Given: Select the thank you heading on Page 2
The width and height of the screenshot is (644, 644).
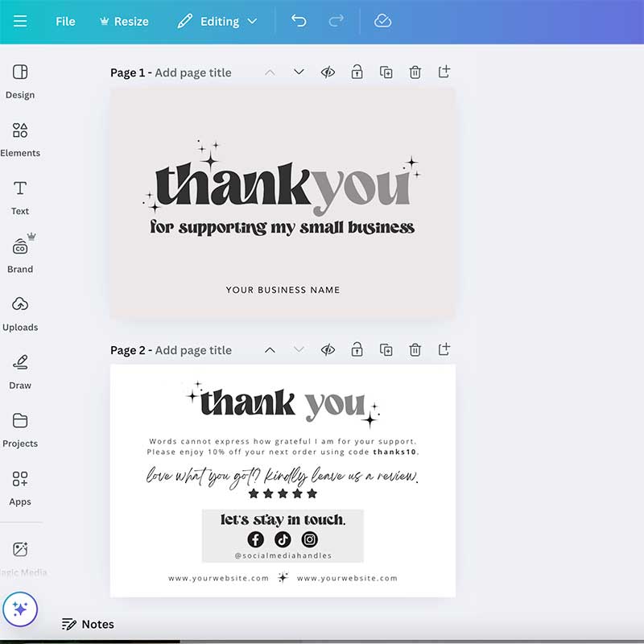Looking at the screenshot, I should [x=283, y=405].
